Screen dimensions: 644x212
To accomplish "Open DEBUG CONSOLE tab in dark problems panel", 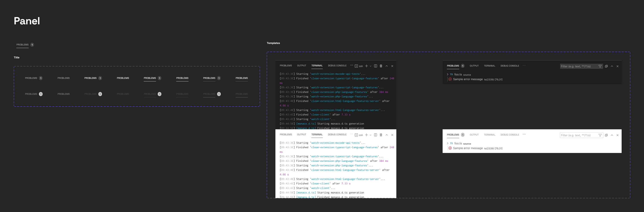I will pyautogui.click(x=510, y=66).
